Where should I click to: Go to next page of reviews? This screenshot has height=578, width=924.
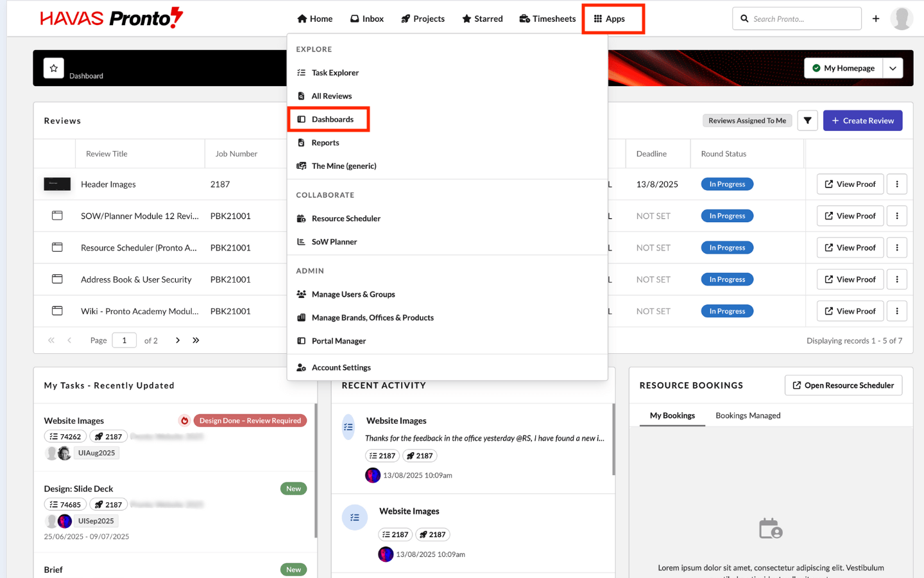point(178,340)
